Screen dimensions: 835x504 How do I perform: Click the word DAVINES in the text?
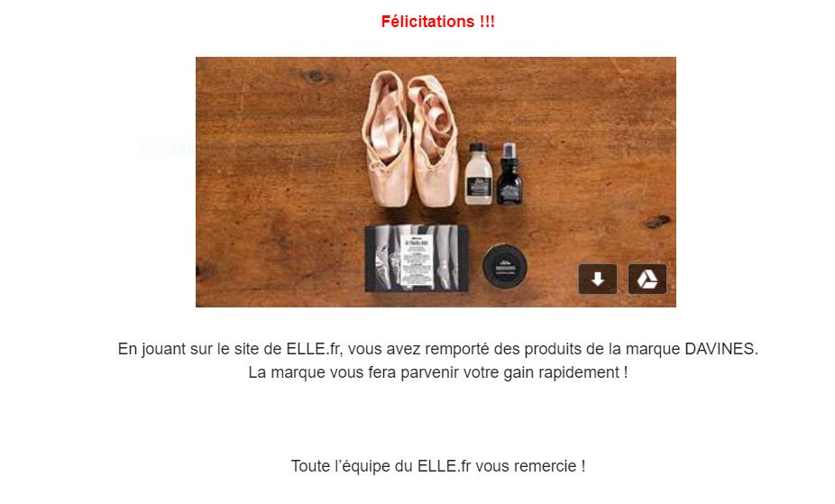[x=720, y=349]
